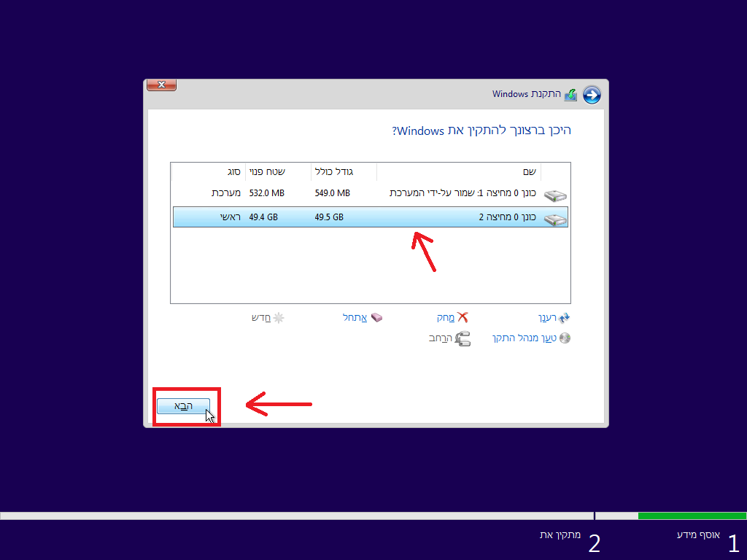Sort by the סוג (Type) column header

pyautogui.click(x=208, y=172)
